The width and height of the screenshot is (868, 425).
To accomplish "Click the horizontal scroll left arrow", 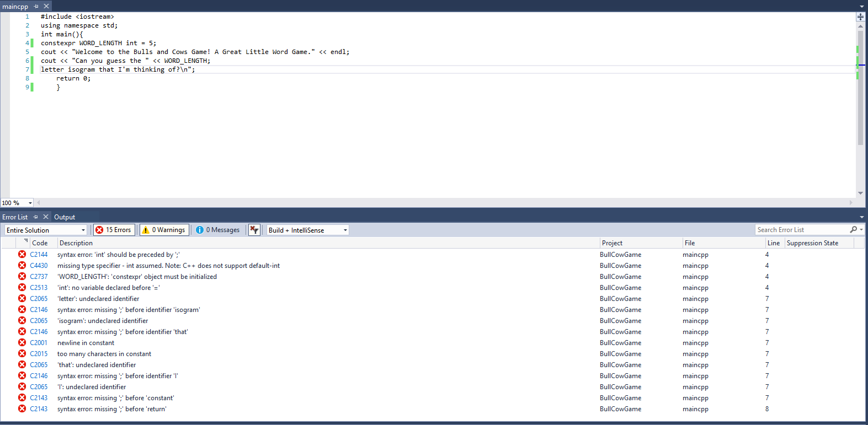I will click(x=38, y=203).
